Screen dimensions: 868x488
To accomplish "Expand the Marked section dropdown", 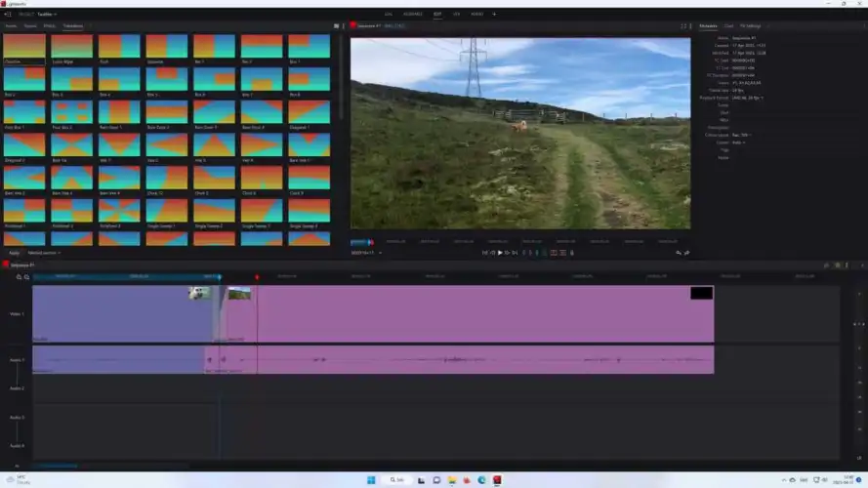I will [44, 253].
